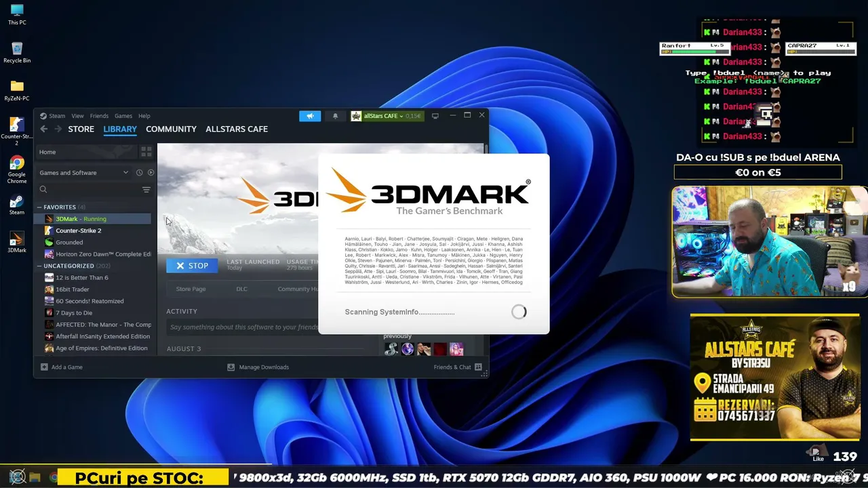Open the 3DMark DLC link

pyautogui.click(x=241, y=289)
